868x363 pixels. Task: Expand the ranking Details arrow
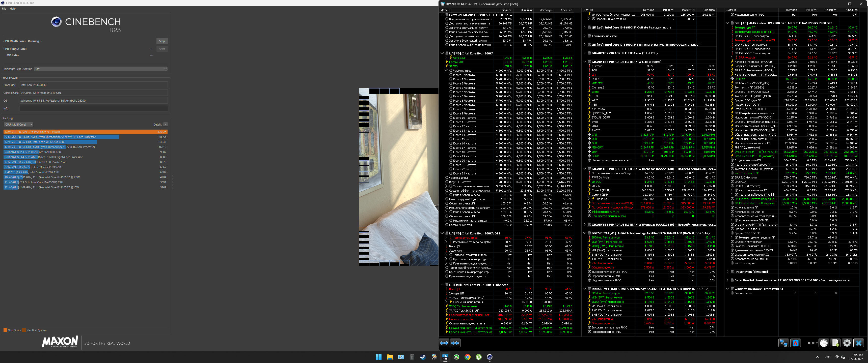[x=166, y=125]
